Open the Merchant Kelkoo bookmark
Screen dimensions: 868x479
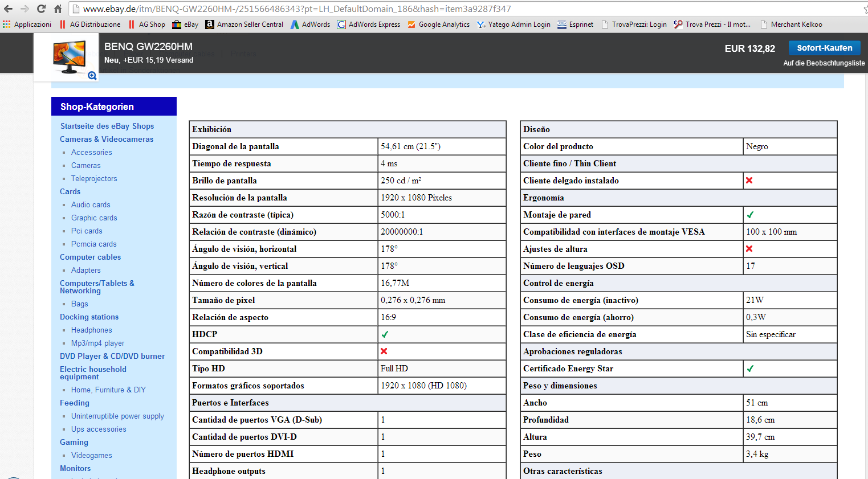[791, 24]
